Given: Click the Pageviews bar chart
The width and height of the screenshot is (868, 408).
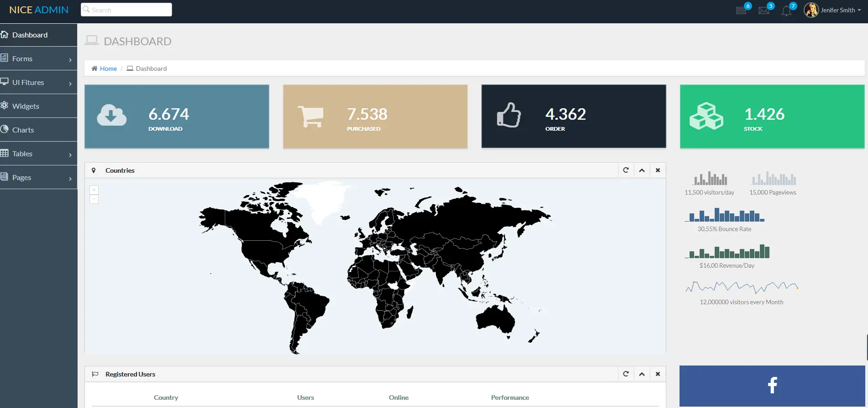Looking at the screenshot, I should pos(774,178).
